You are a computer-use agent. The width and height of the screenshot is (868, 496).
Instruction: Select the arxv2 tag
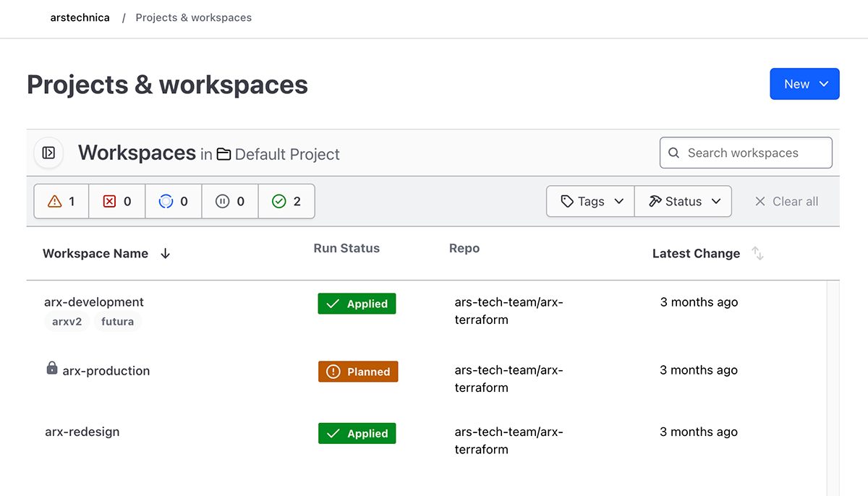67,322
